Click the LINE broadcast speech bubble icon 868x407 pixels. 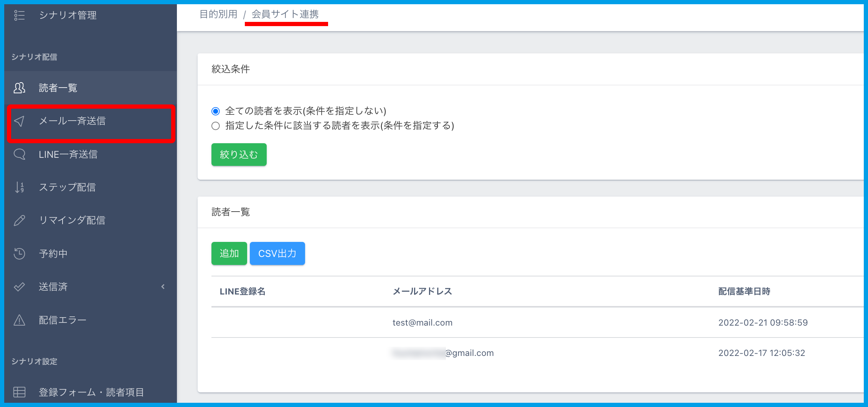coord(19,154)
